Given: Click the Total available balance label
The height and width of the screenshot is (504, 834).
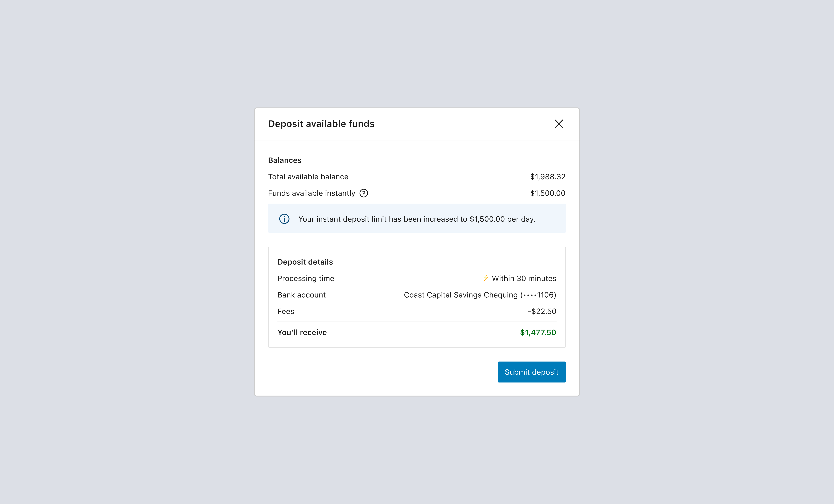Looking at the screenshot, I should [308, 177].
